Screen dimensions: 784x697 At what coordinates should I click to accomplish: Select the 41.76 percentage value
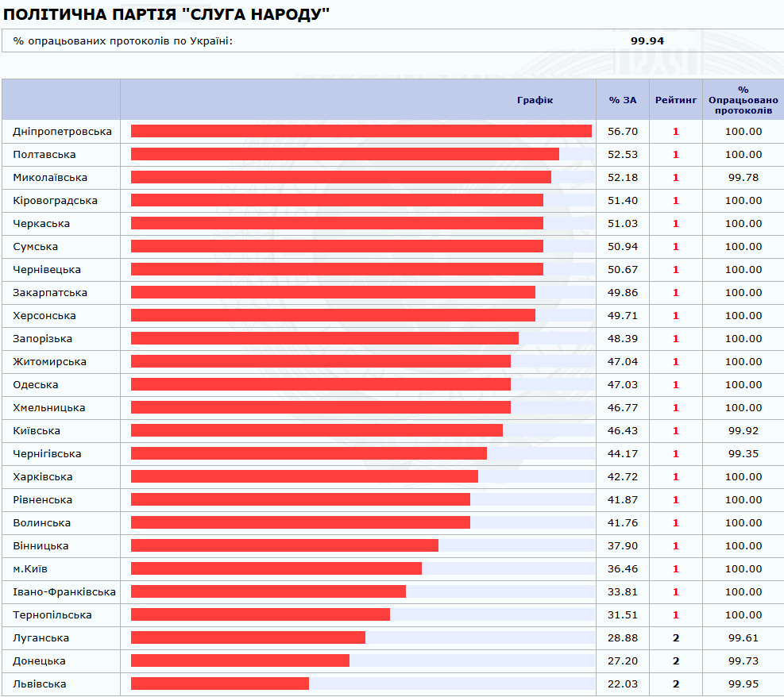[623, 522]
